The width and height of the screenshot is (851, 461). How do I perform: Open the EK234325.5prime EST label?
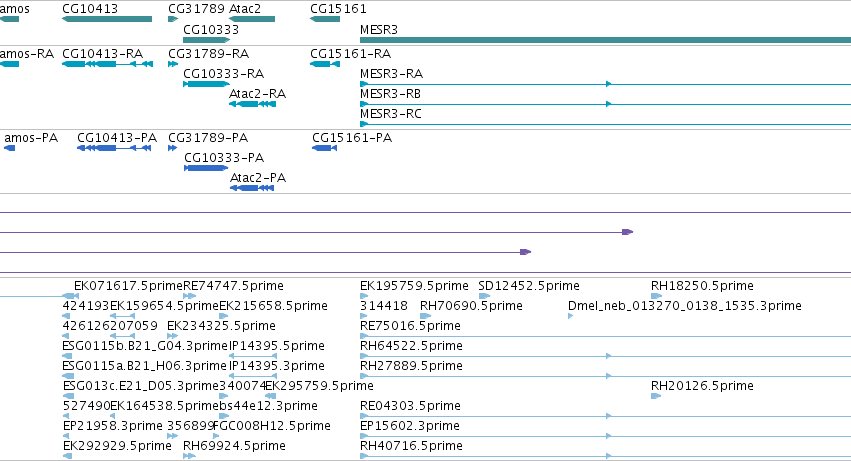[x=221, y=326]
